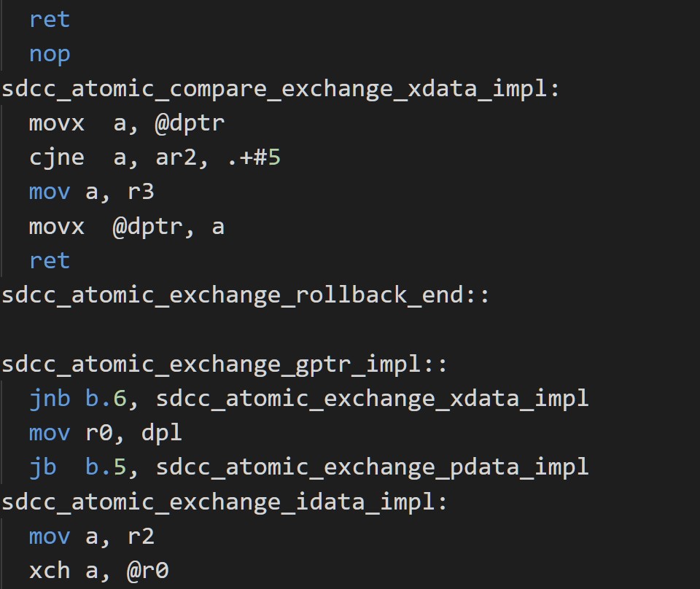Click the sdcc_atomic_exchange_gptr_impl label

click(224, 364)
